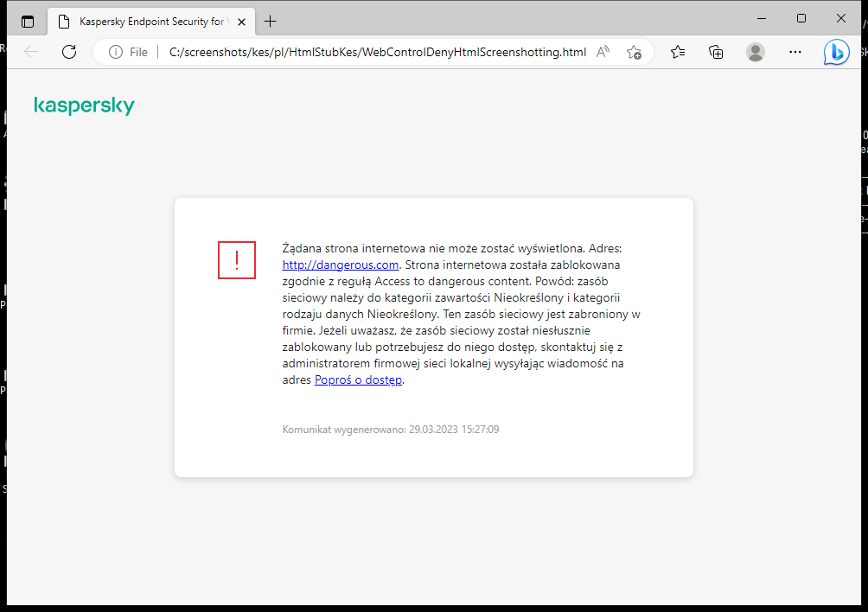Add this page to favorites

[634, 52]
